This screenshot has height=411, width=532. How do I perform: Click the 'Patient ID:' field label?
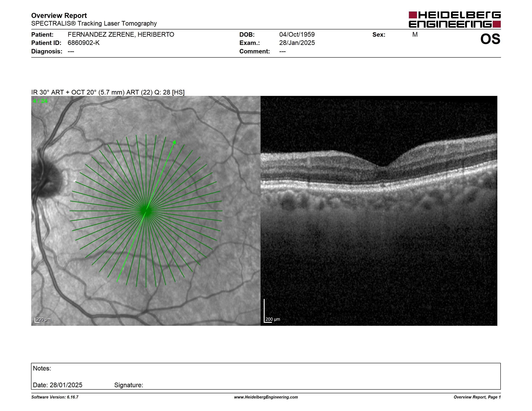point(46,43)
